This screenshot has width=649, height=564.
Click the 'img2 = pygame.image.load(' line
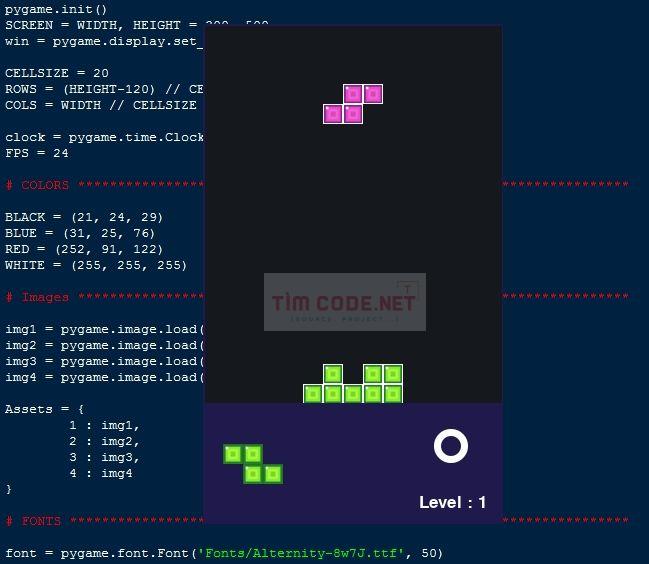[104, 346]
